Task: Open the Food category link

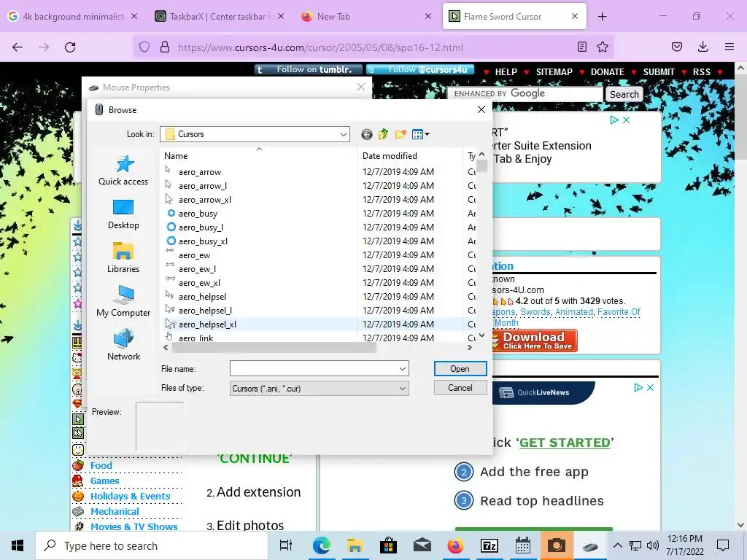Action: (101, 465)
